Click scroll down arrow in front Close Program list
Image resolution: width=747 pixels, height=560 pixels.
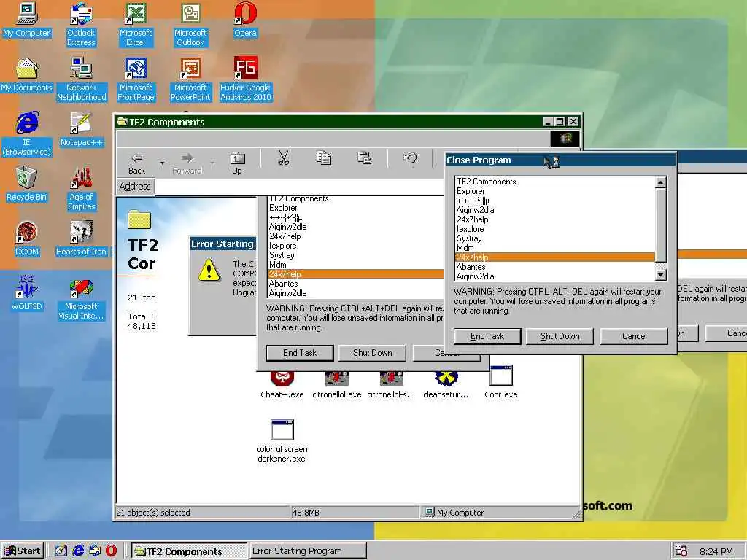[660, 275]
